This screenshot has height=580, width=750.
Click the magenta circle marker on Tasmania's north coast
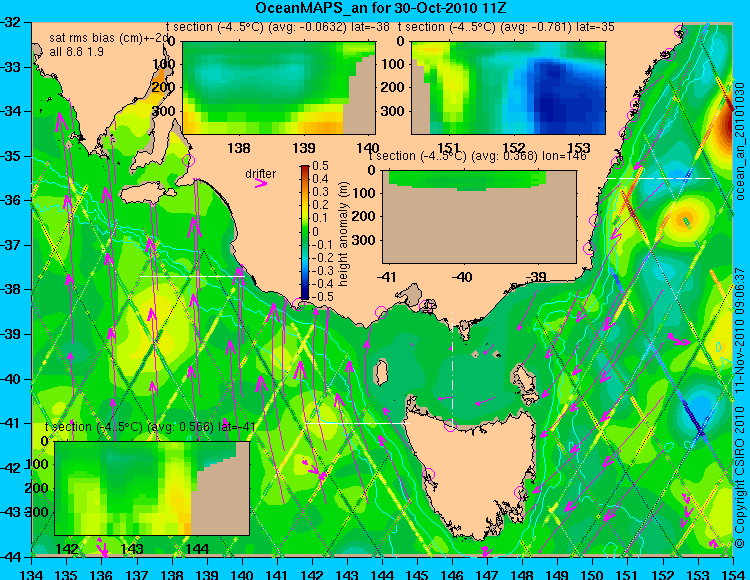pos(451,425)
